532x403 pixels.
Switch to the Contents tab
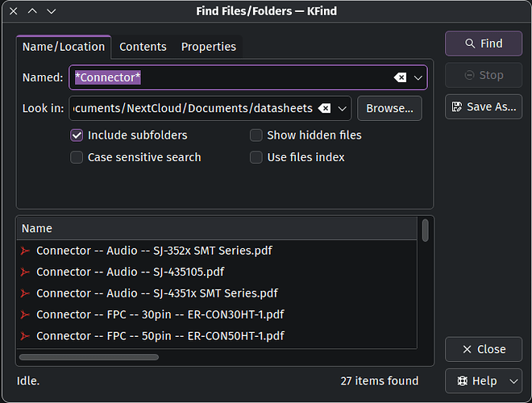[x=143, y=47]
